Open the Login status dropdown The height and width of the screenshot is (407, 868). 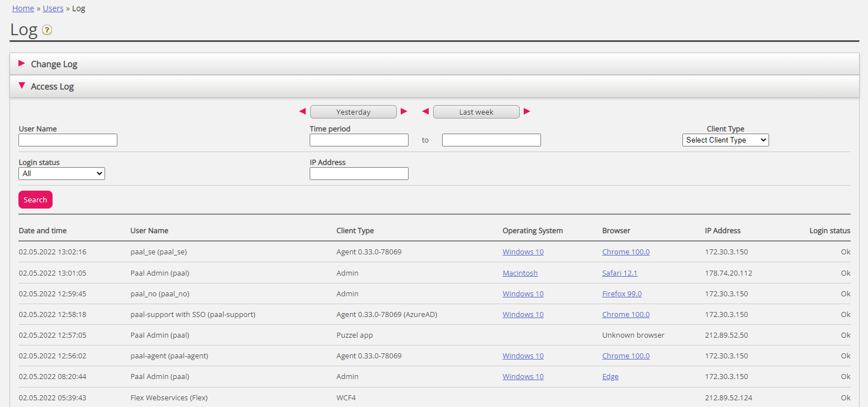(x=61, y=174)
